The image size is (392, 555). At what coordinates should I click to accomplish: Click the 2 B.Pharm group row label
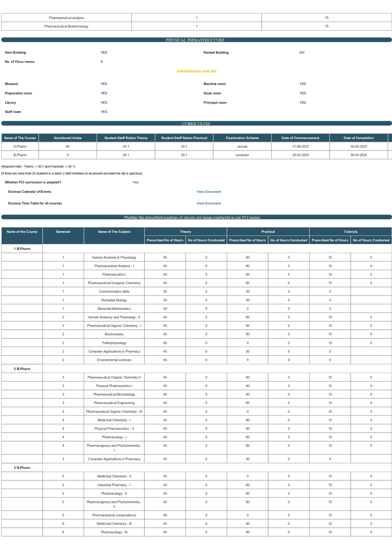[x=22, y=369]
